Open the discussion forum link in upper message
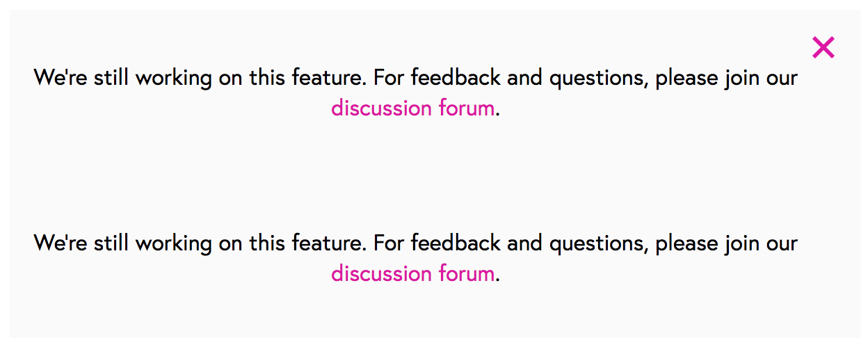Screen dimensions: 868x338 tap(412, 108)
